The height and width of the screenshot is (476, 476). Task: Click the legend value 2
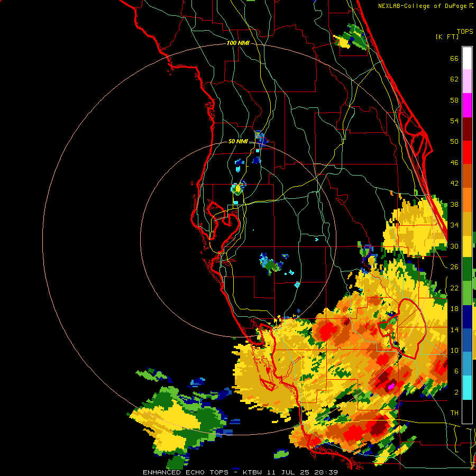(456, 392)
